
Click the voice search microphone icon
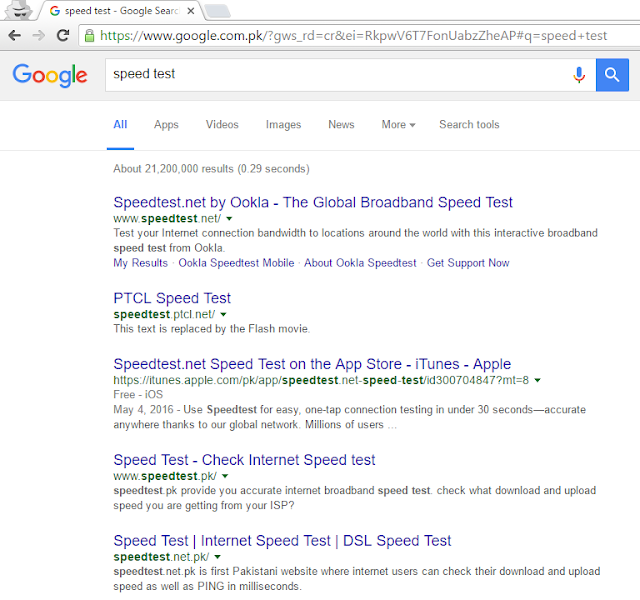(579, 75)
